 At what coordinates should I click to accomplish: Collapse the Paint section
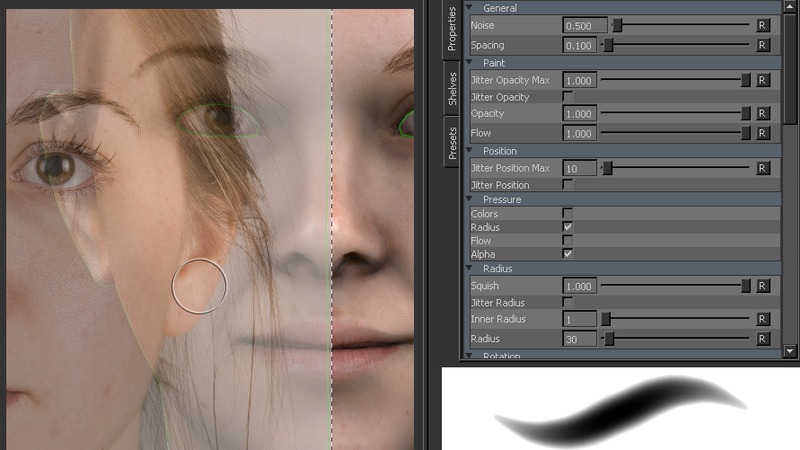coord(469,63)
